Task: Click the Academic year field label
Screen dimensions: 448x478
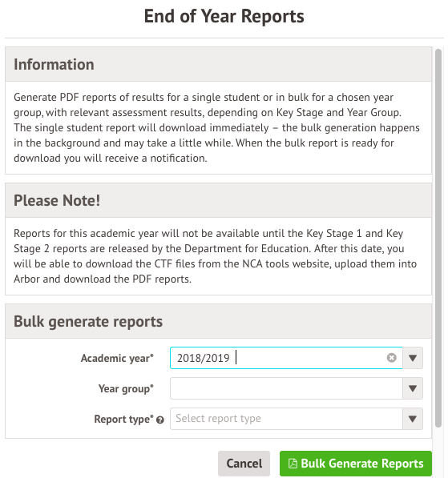Action: point(117,358)
